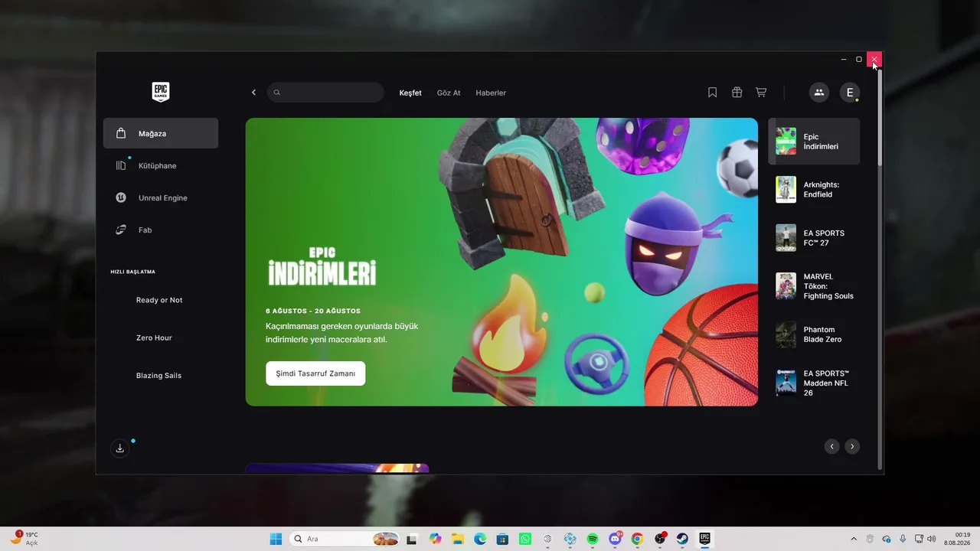Open the downloads icon in the sidebar
The width and height of the screenshot is (980, 551).
tap(120, 448)
